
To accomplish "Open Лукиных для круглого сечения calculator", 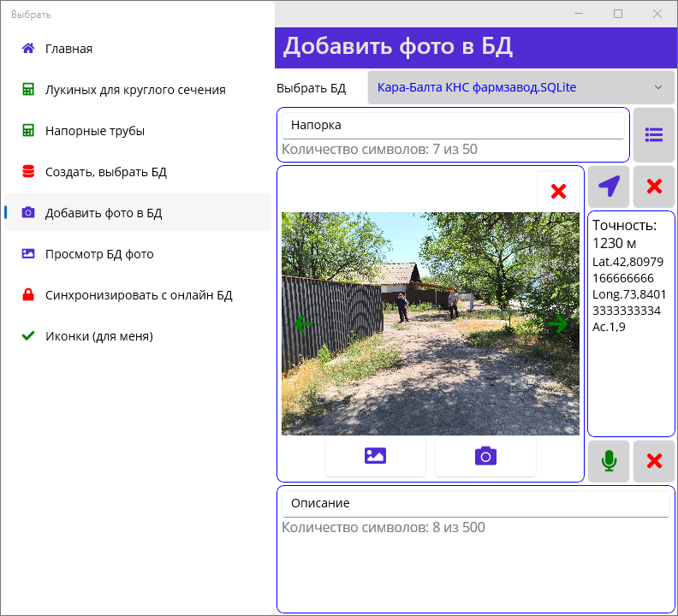I will tap(135, 90).
